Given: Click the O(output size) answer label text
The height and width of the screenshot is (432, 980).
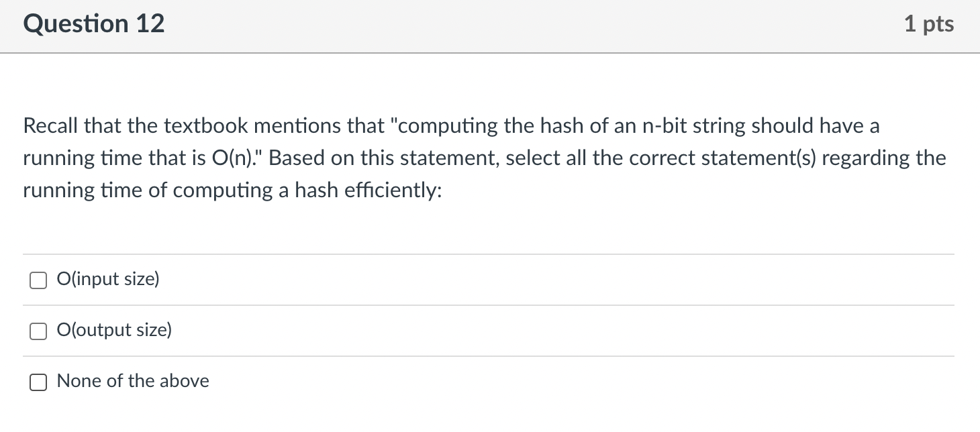Looking at the screenshot, I should [x=114, y=329].
